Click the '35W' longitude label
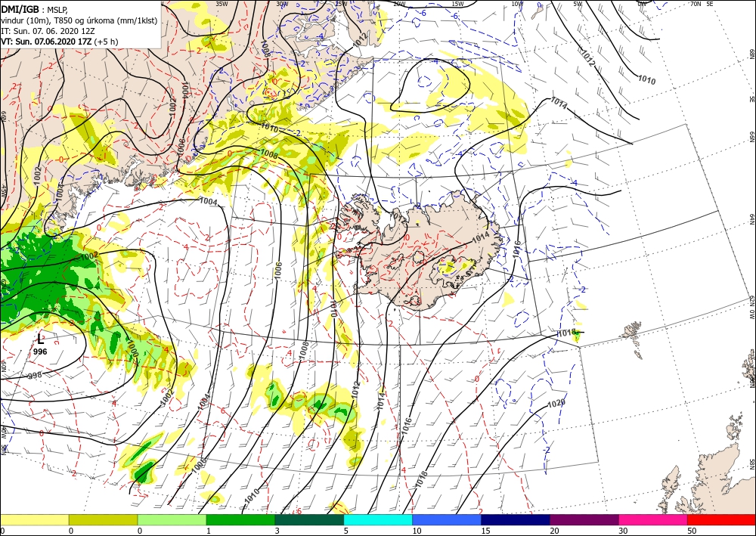Viewport: 756px width, 536px height. click(222, 4)
